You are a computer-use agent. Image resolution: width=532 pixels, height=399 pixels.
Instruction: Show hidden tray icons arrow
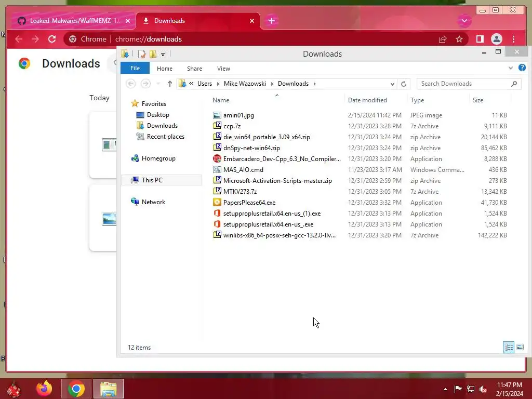coord(445,389)
